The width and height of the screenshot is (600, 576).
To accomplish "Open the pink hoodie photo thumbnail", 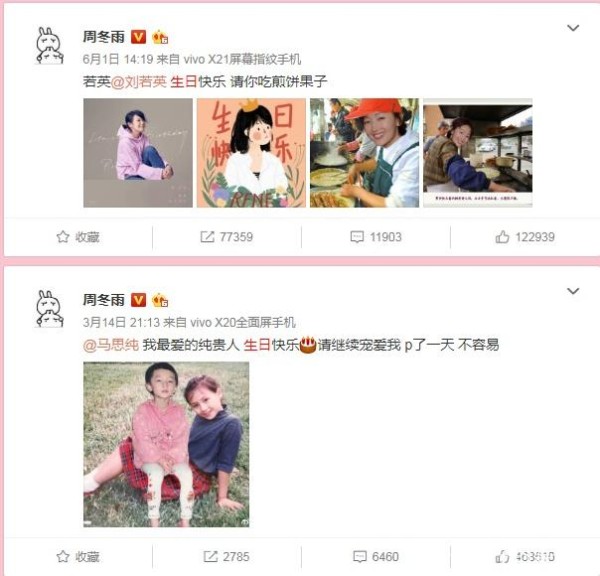I will tap(138, 153).
